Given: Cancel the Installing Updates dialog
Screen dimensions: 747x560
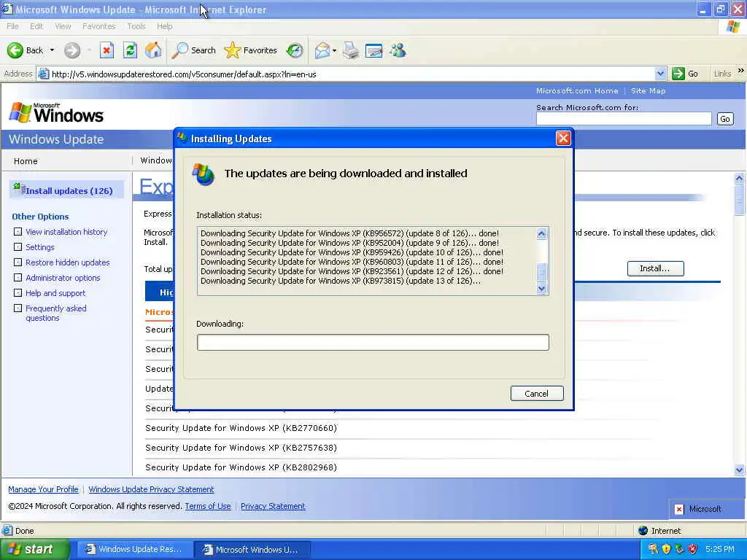Looking at the screenshot, I should (536, 393).
